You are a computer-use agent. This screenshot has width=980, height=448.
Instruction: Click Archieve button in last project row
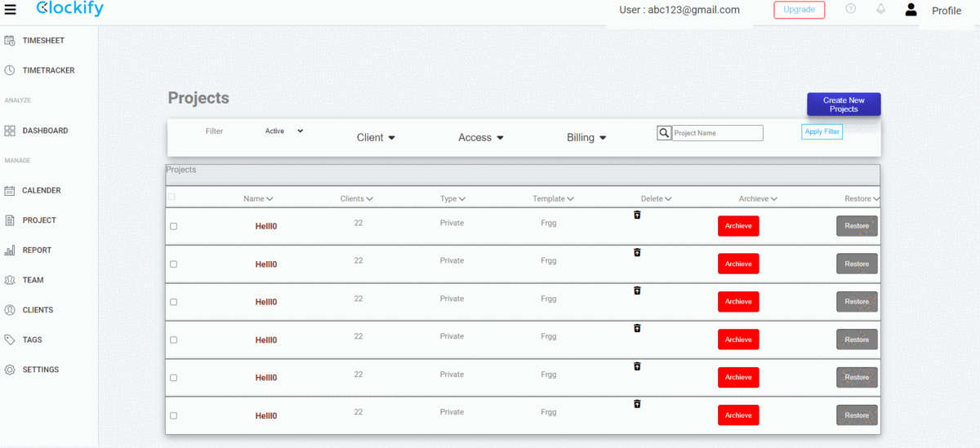(738, 415)
